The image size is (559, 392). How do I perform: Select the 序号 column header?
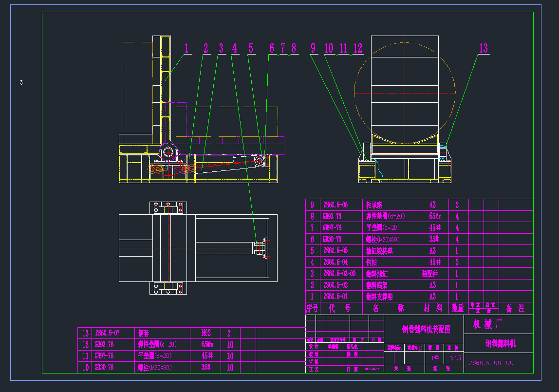click(312, 308)
